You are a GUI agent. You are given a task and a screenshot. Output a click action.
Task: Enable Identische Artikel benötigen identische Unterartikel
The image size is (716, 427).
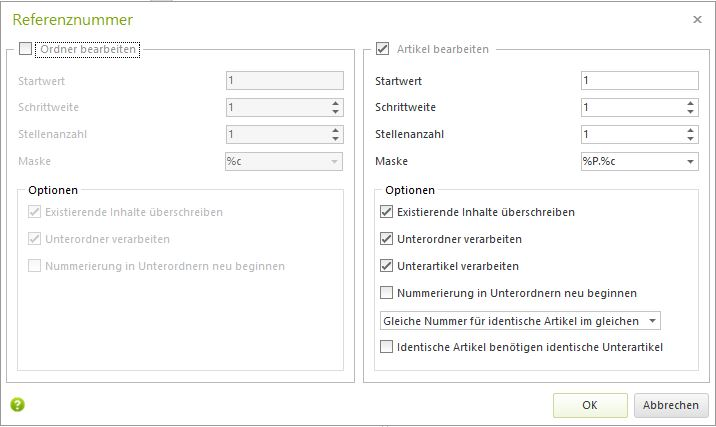386,347
